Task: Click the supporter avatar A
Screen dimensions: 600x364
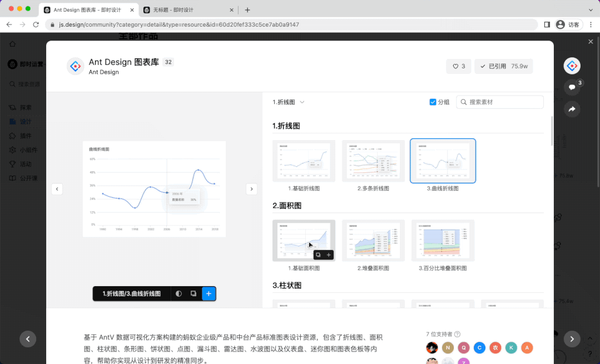Action: [527, 347]
